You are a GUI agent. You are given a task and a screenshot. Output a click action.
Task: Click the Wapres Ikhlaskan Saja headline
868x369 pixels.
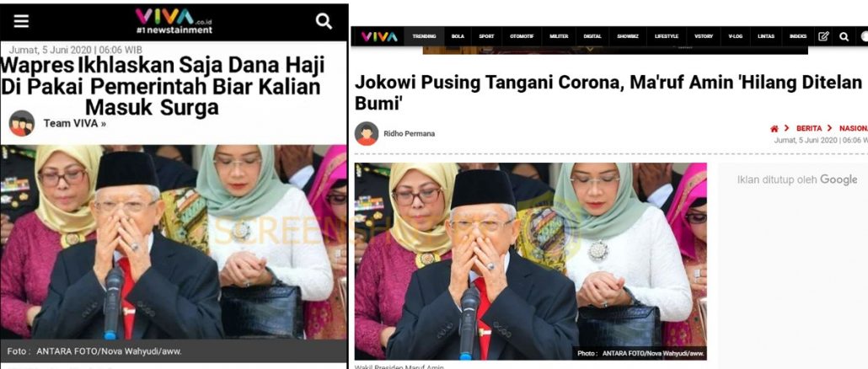pyautogui.click(x=163, y=86)
